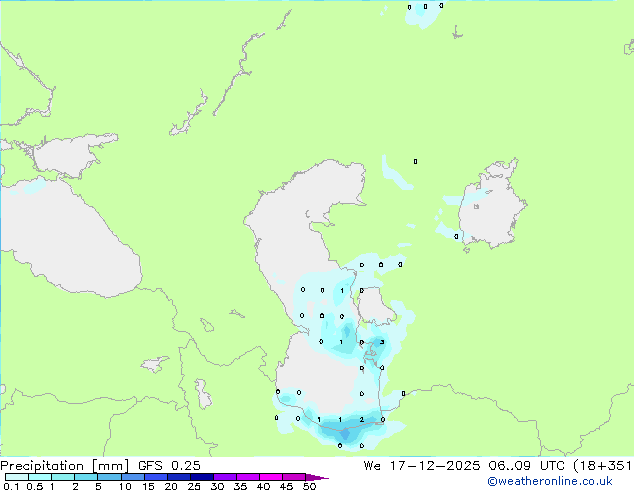Click the weatheronline.co.uk copyright link
This screenshot has height=490, width=634.
coord(550,481)
